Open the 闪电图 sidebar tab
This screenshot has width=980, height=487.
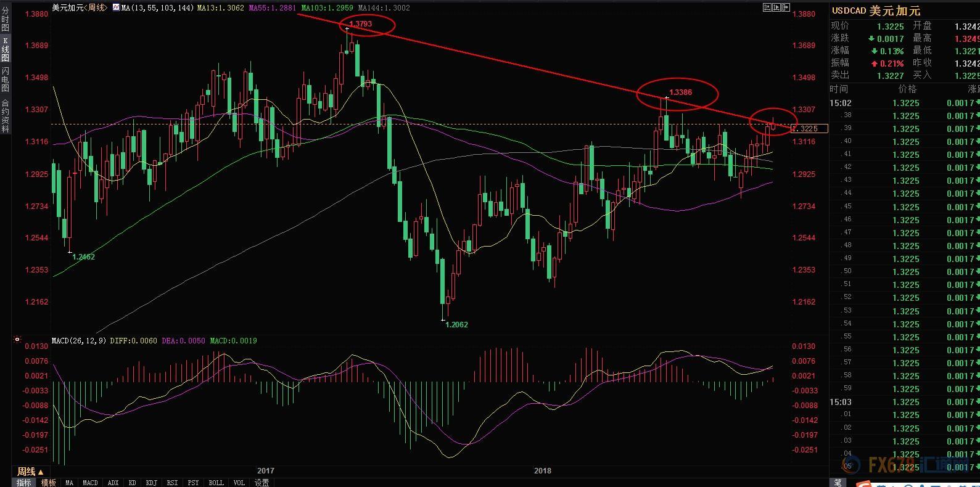pyautogui.click(x=5, y=80)
